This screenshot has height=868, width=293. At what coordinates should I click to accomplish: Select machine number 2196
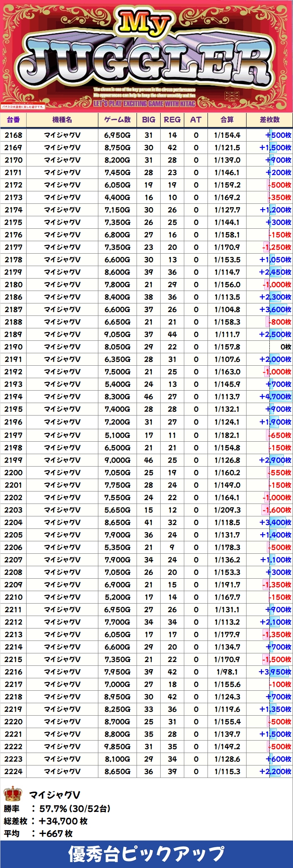[x=13, y=422]
